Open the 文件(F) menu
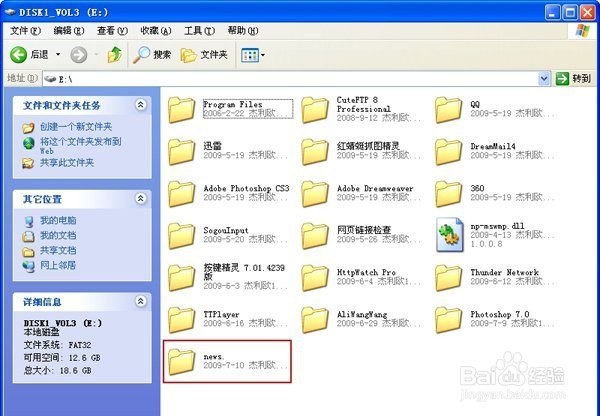The height and width of the screenshot is (416, 600). point(25,31)
